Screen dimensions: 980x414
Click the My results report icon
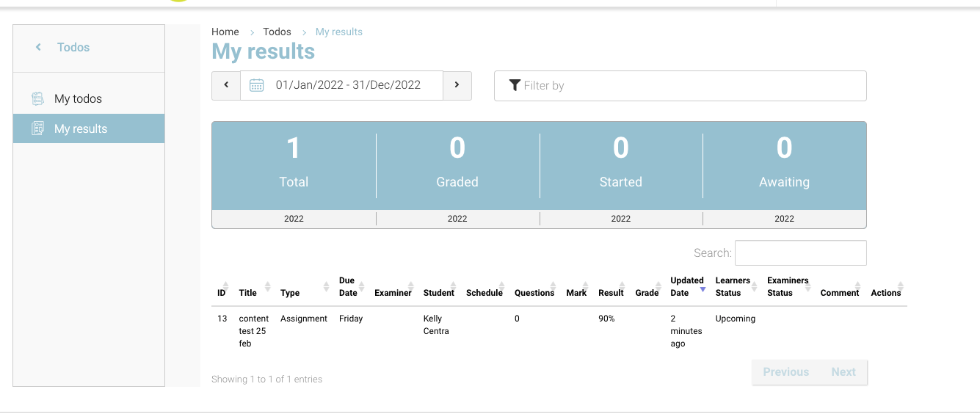pyautogui.click(x=37, y=128)
